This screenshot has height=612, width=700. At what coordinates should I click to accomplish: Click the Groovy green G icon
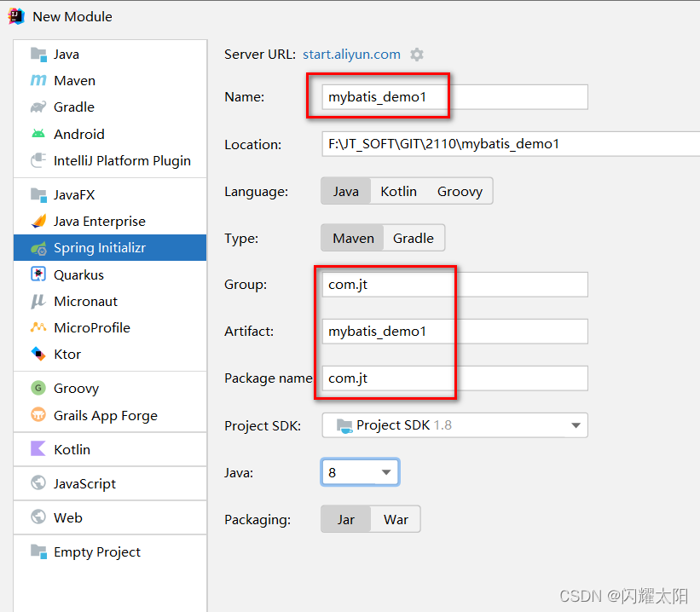[38, 388]
